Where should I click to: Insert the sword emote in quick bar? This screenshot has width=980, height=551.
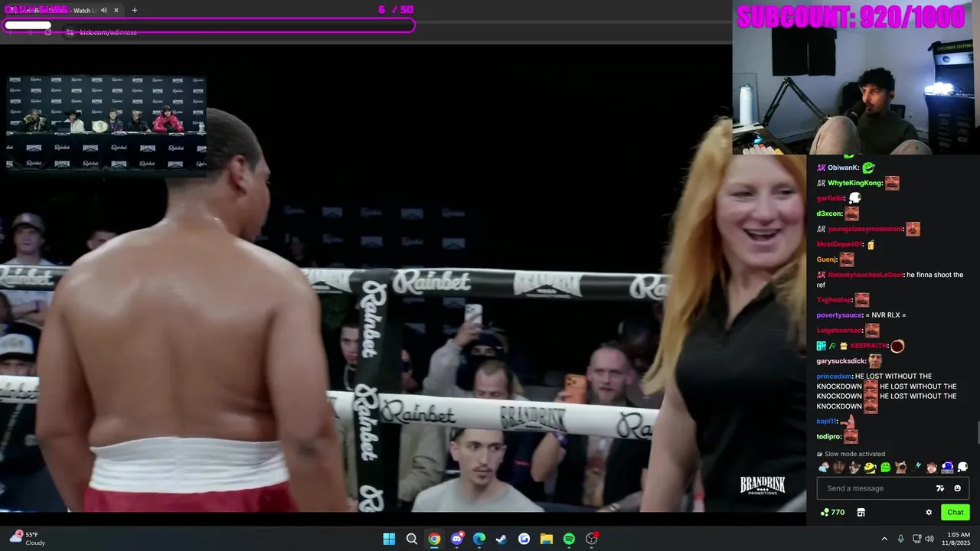coord(916,467)
